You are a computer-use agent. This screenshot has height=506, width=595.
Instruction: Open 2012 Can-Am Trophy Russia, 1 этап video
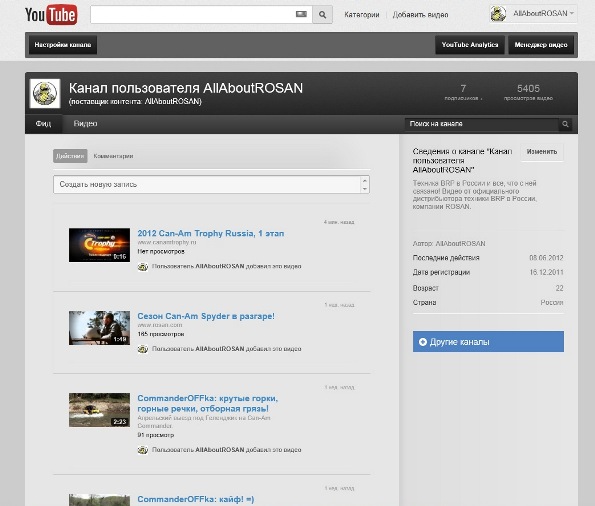pyautogui.click(x=211, y=233)
